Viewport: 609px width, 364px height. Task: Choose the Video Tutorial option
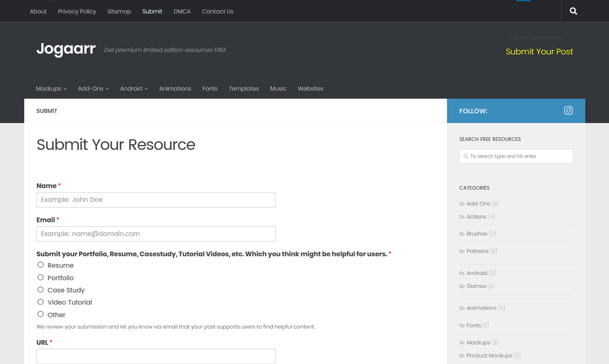pyautogui.click(x=40, y=302)
